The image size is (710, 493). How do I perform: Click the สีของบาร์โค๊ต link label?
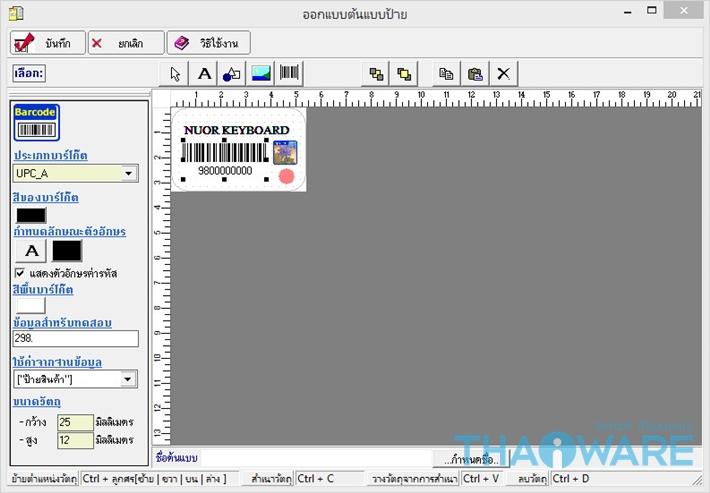tap(46, 198)
